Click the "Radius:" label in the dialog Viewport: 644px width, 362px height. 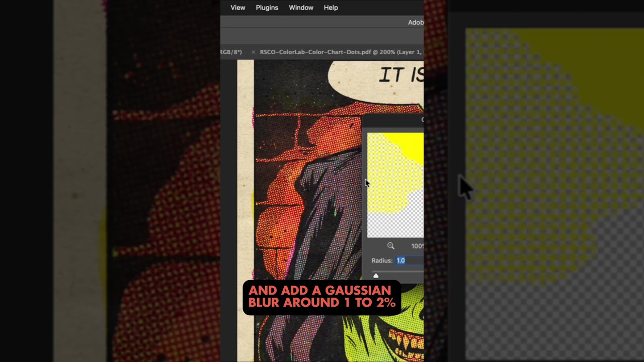(x=382, y=260)
